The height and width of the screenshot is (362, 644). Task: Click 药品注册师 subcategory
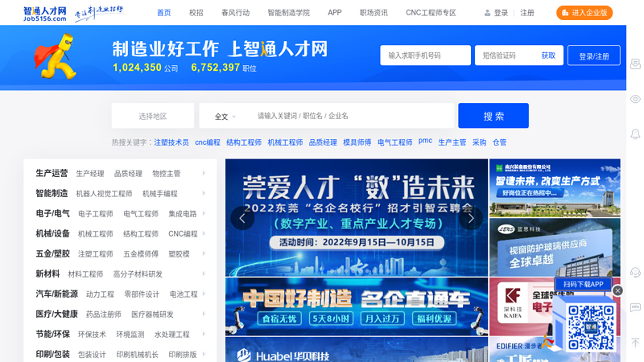pos(104,315)
